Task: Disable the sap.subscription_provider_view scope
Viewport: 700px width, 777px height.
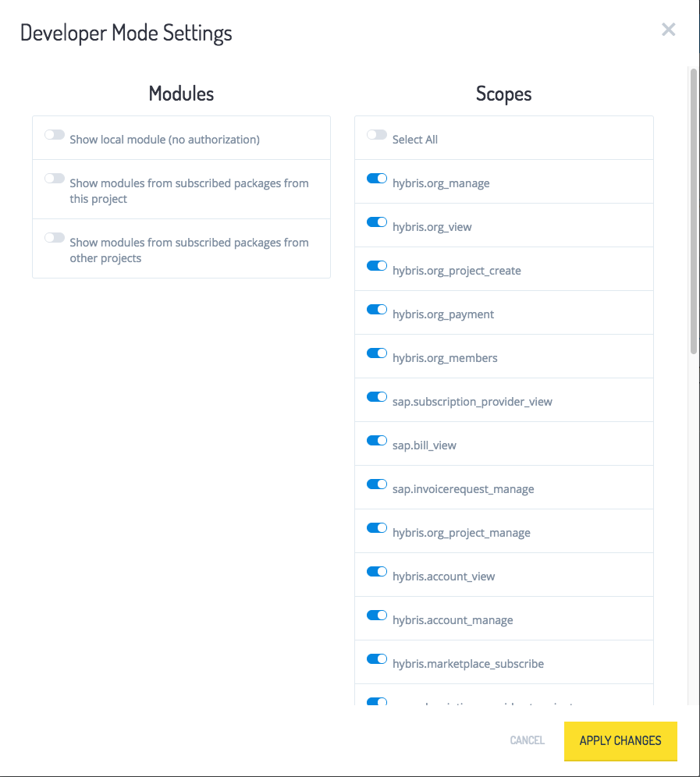Action: tap(376, 396)
